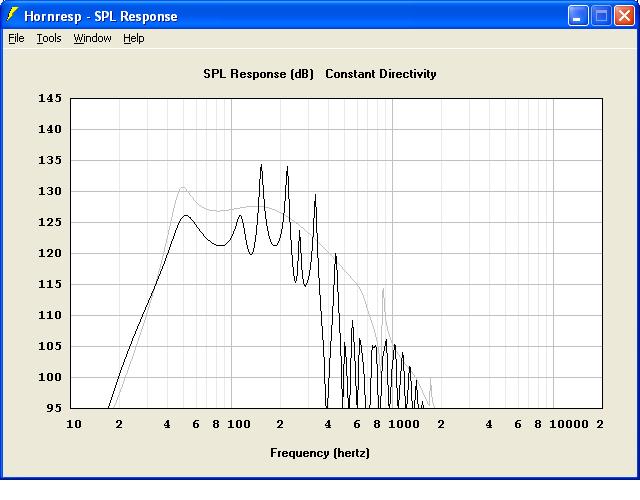This screenshot has height=500, width=640.
Task: Click the 120 value on the dB axis
Action: click(50, 253)
